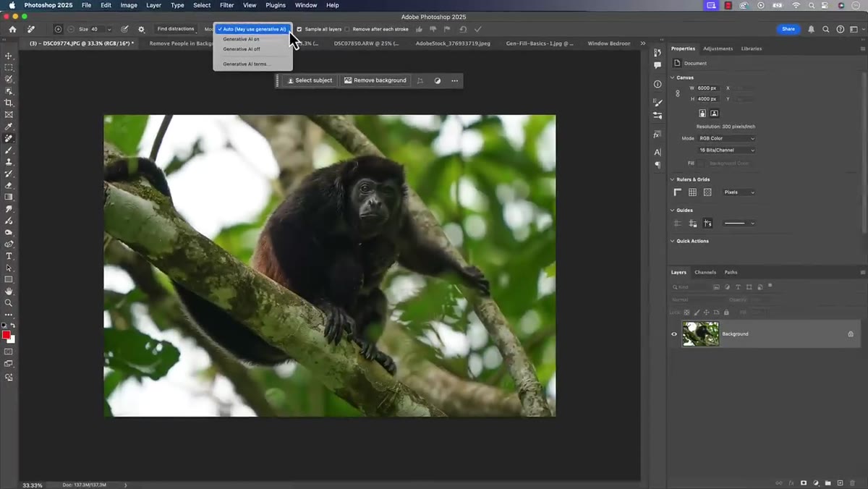The width and height of the screenshot is (868, 489).
Task: Hide the Background layer eye icon
Action: (x=674, y=333)
